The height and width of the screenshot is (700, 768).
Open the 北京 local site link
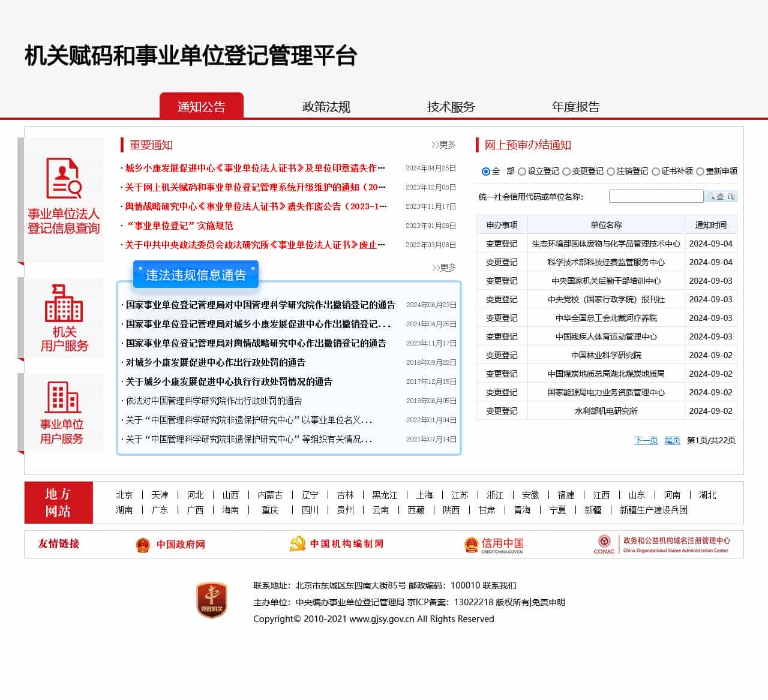click(x=124, y=495)
